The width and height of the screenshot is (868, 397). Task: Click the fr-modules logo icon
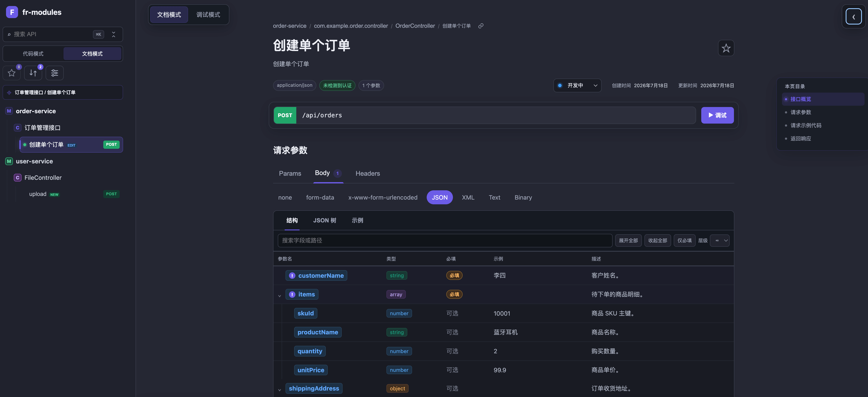tap(12, 12)
